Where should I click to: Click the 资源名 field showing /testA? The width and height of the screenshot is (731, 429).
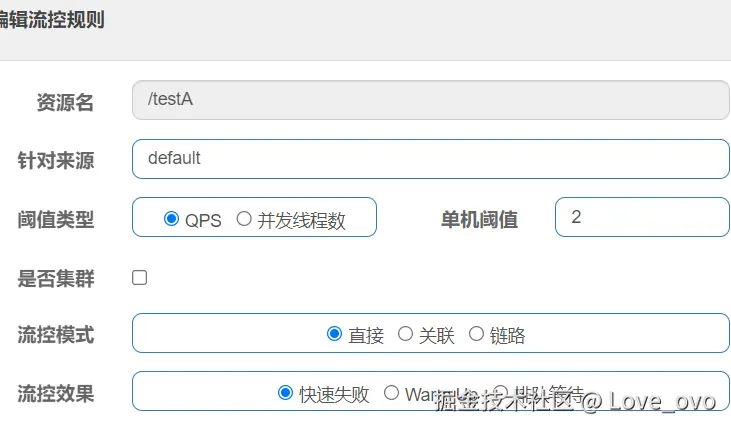point(430,100)
